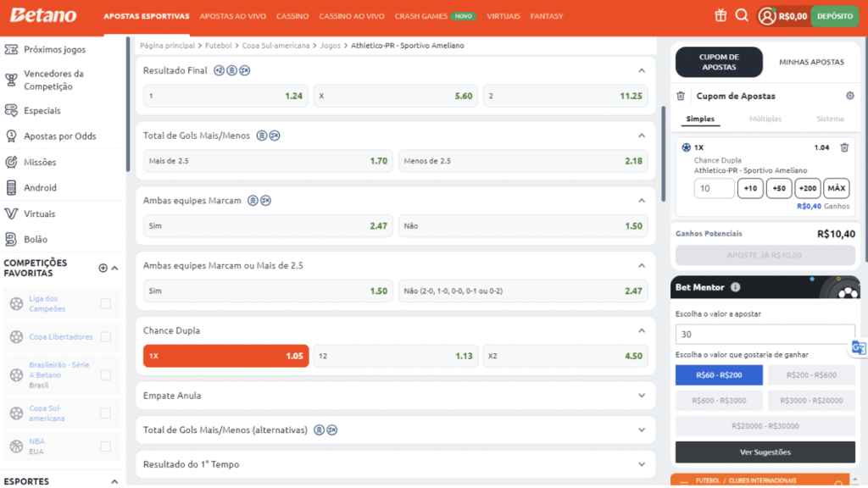This screenshot has height=488, width=868.
Task: Expand the Empate Anula market
Action: tap(642, 396)
